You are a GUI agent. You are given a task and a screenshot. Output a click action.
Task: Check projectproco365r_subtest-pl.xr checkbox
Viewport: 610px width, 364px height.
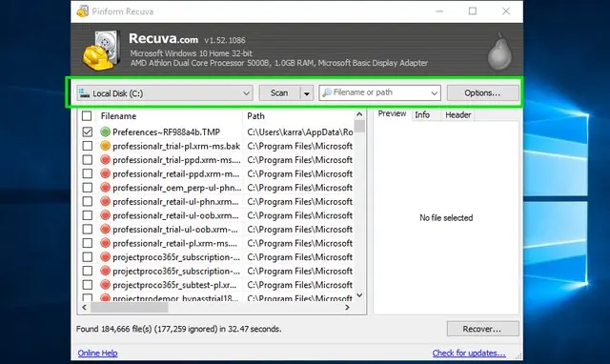coord(88,285)
